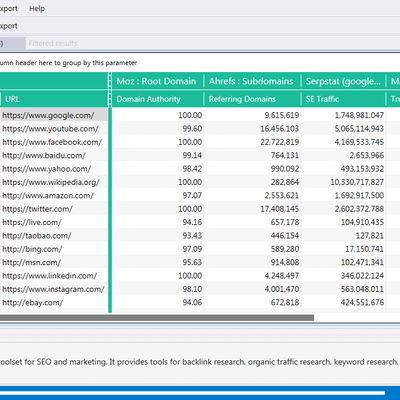Click Referring Domains value 2,553,621

pyautogui.click(x=282, y=195)
